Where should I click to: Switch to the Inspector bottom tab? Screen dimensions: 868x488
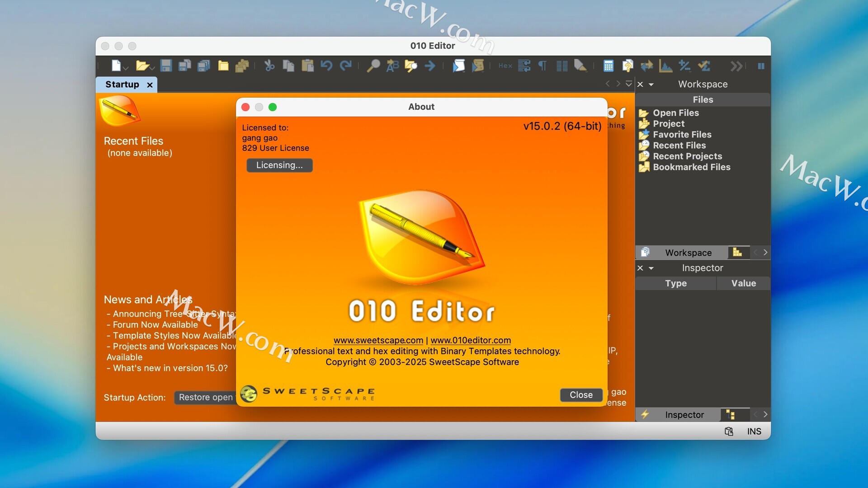tap(678, 415)
